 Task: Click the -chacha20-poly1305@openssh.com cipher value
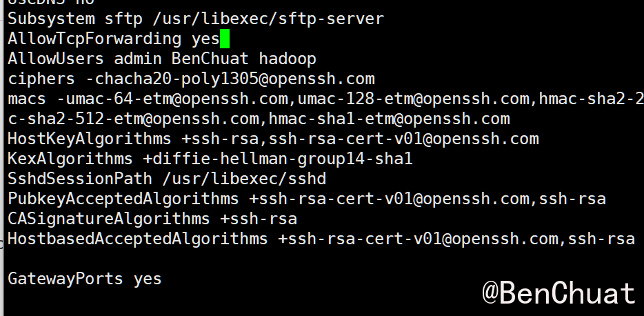click(x=230, y=79)
